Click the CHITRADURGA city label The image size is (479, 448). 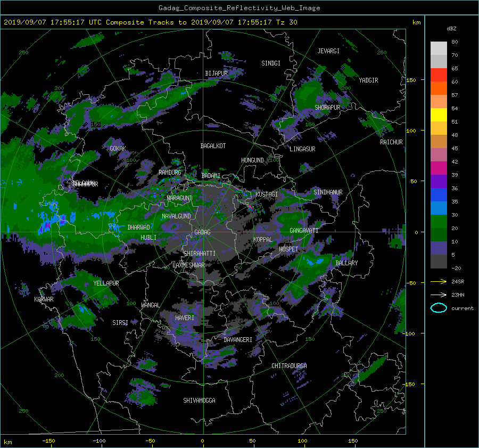coord(289,366)
